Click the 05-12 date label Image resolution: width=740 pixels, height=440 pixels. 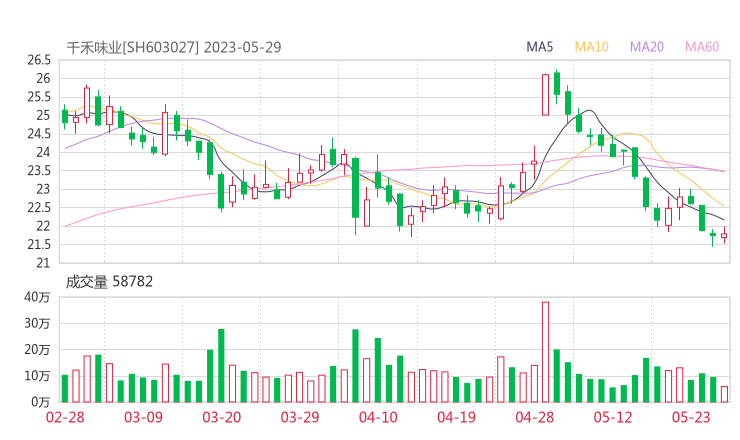[x=613, y=417]
